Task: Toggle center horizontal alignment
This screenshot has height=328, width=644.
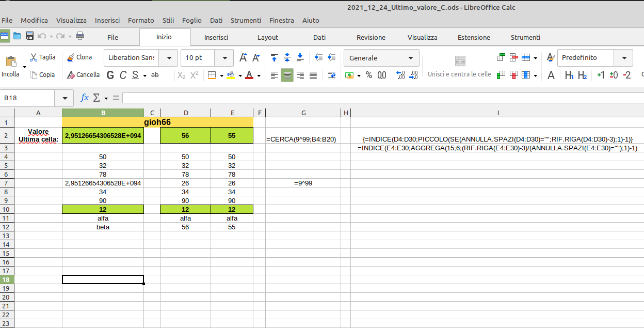Action: [287, 75]
